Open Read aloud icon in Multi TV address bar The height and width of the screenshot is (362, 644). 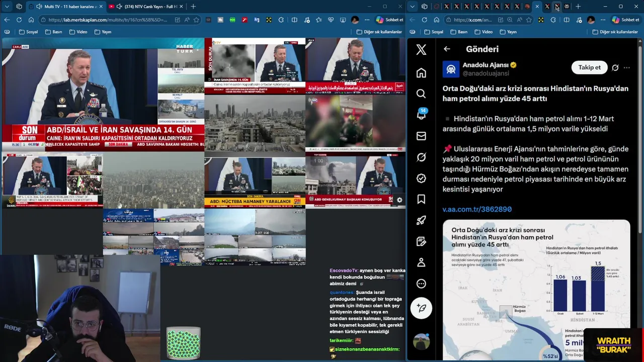[187, 20]
